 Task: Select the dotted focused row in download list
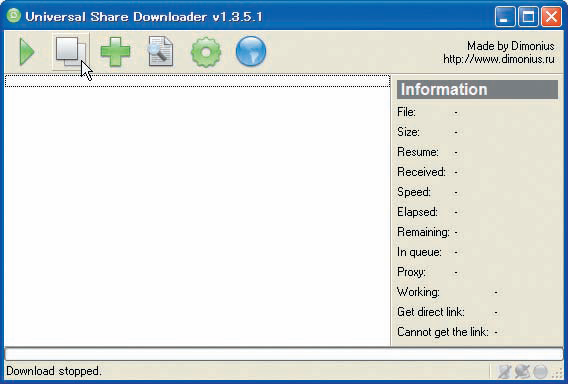pos(197,81)
